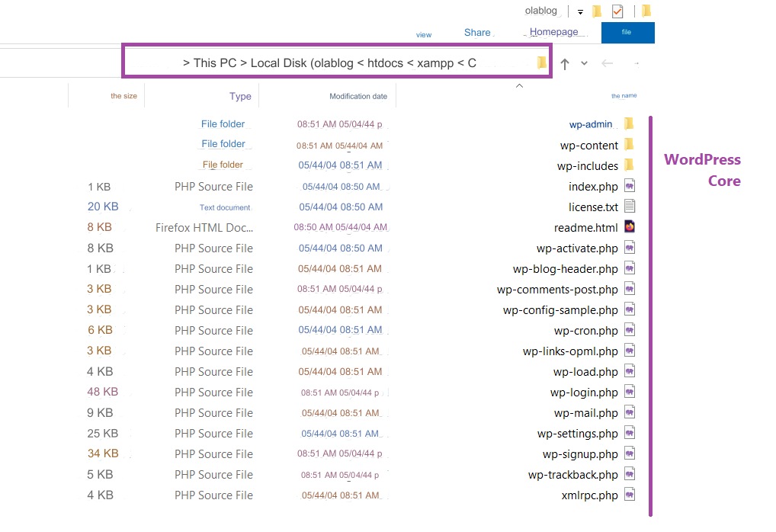Open the Customize Quick Access Toolbar dropdown

[x=581, y=12]
